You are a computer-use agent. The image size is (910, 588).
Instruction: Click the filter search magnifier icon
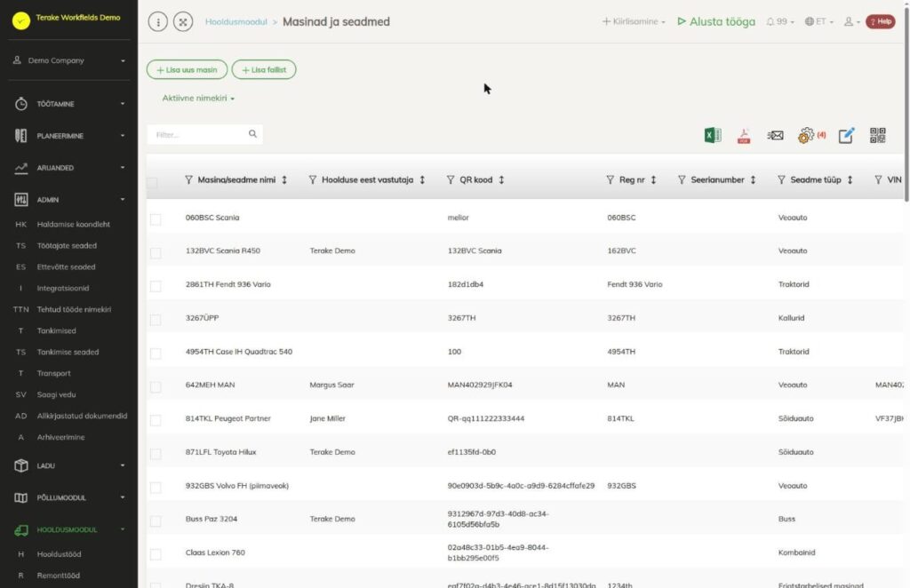point(252,134)
